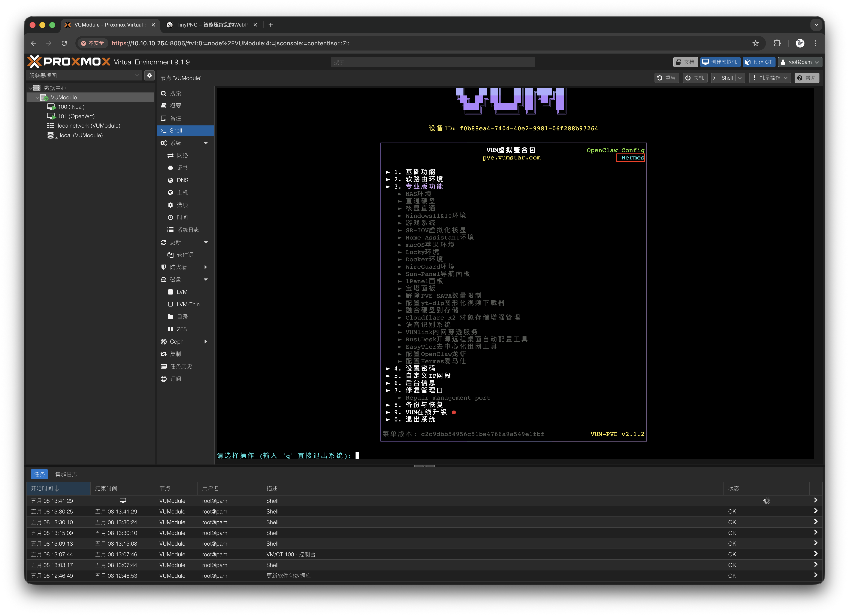Click the 创建 CT button
This screenshot has height=616, width=849.
[x=759, y=62]
